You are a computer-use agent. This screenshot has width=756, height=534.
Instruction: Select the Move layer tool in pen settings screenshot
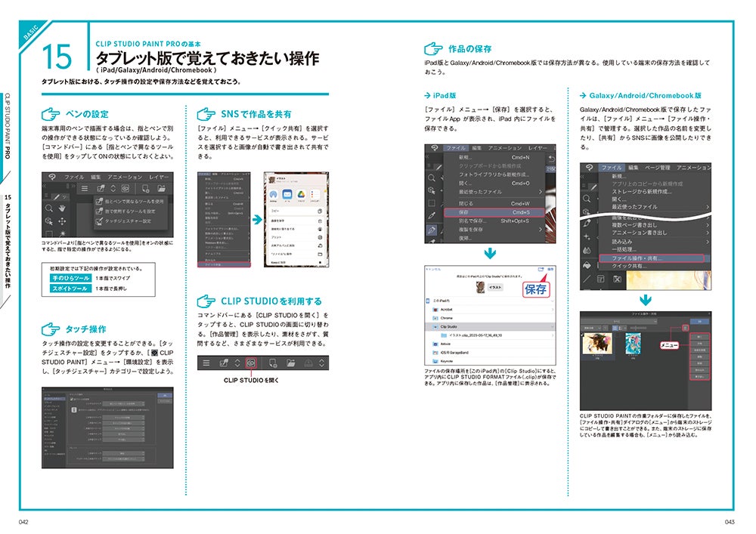coord(62,221)
